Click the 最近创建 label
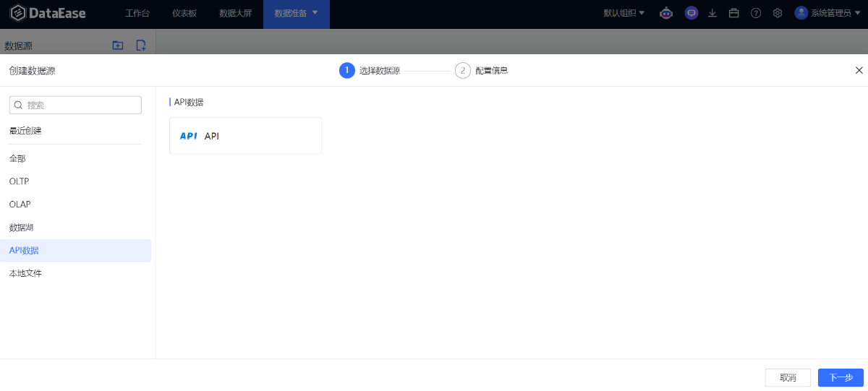868x391 pixels. pyautogui.click(x=25, y=131)
